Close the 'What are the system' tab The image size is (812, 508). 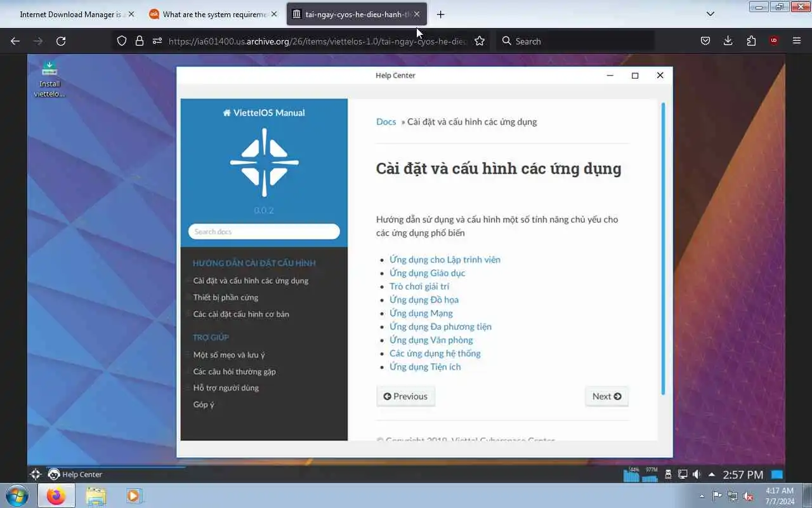274,14
